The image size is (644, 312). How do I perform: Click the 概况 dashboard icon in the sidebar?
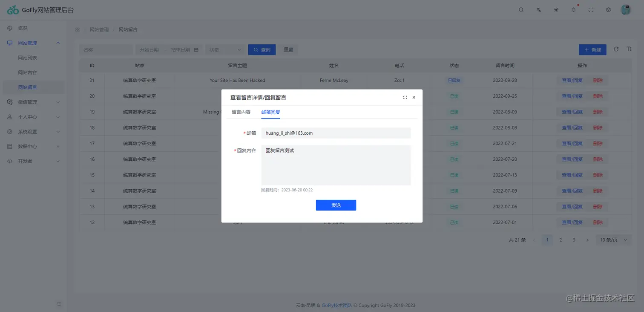[x=10, y=28]
